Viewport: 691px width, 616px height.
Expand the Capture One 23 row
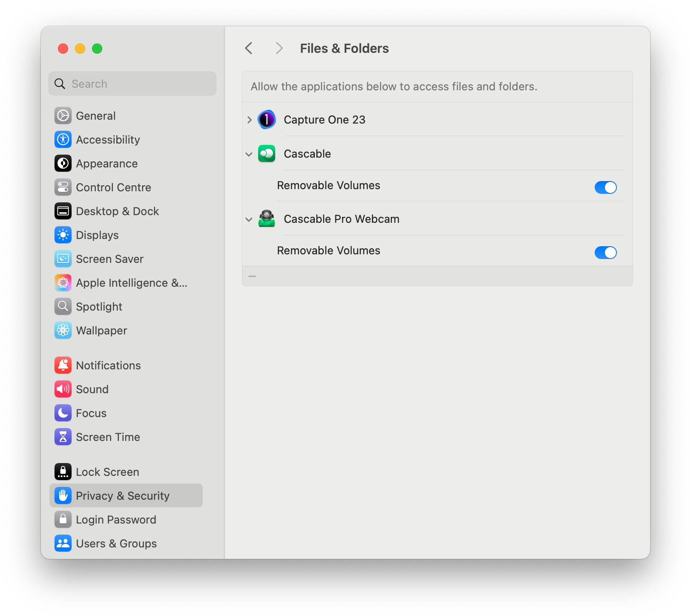[x=249, y=120]
